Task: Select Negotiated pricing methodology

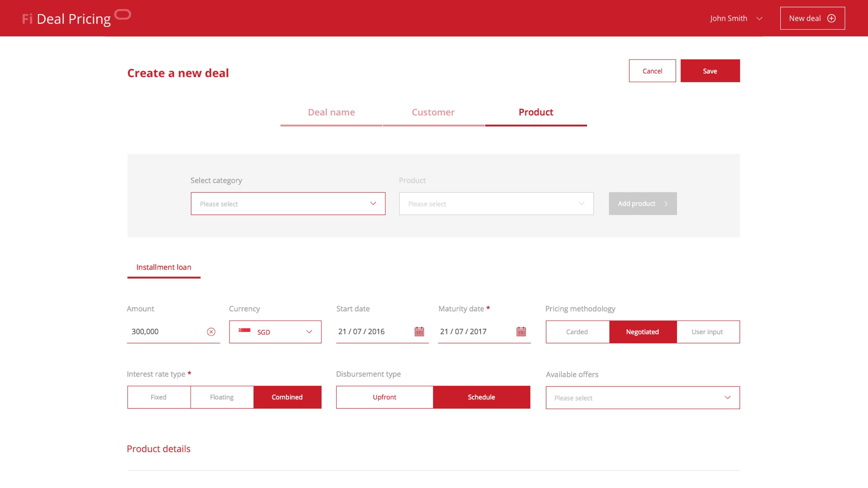Action: tap(643, 332)
